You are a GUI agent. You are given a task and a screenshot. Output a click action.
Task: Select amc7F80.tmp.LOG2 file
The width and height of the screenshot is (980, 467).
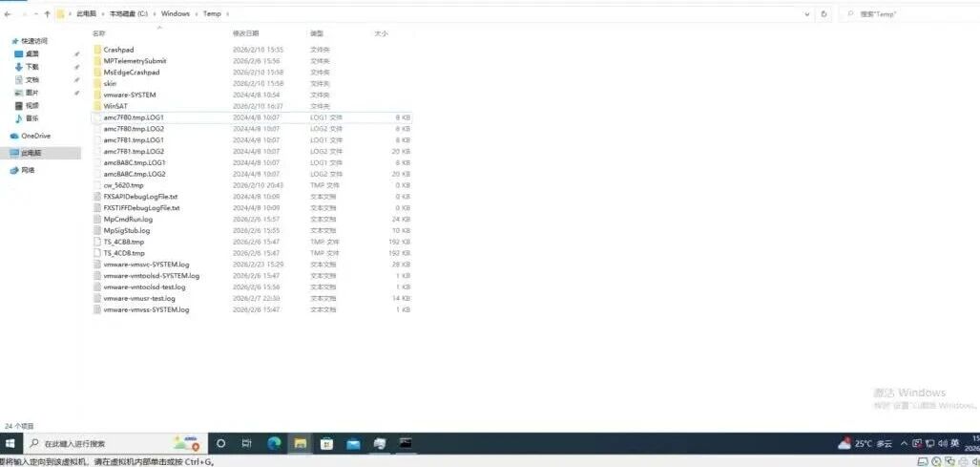[251, 128]
